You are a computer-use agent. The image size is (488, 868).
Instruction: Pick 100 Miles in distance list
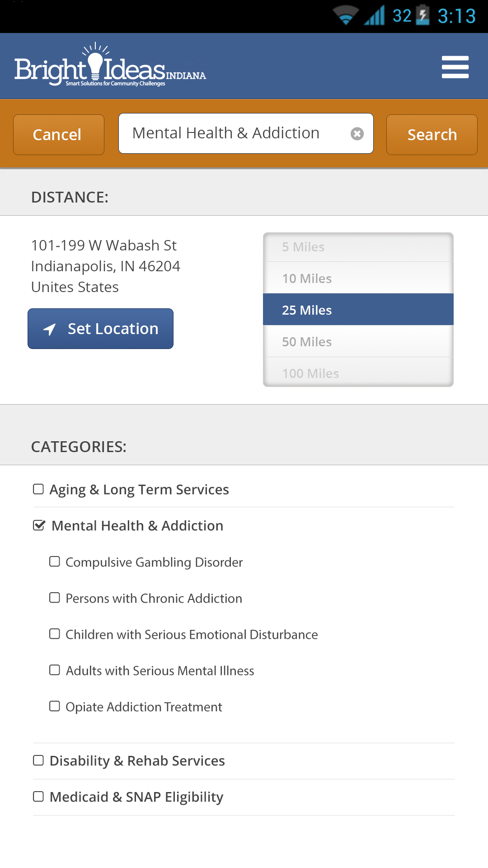coord(358,372)
